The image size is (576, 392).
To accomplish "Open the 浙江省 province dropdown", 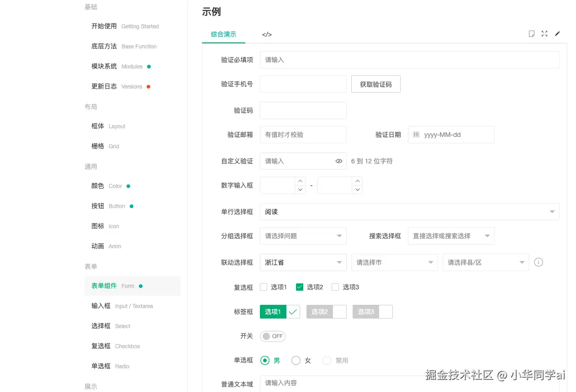I will [303, 262].
